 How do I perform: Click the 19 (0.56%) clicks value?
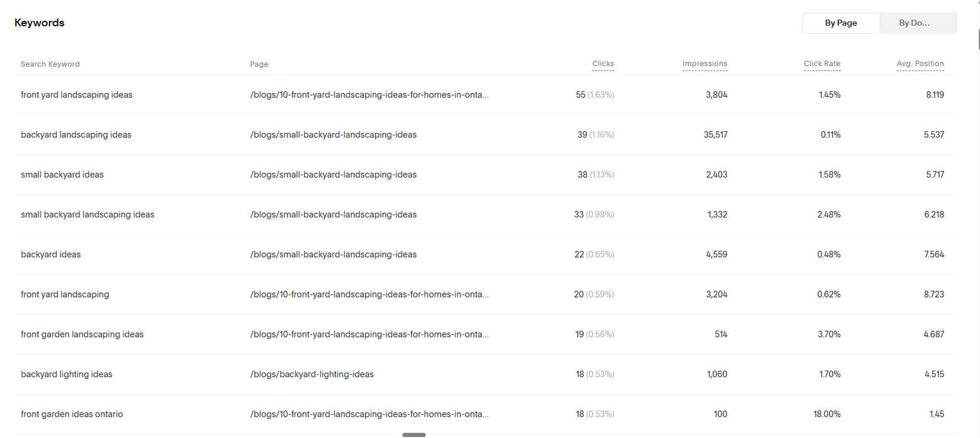595,334
